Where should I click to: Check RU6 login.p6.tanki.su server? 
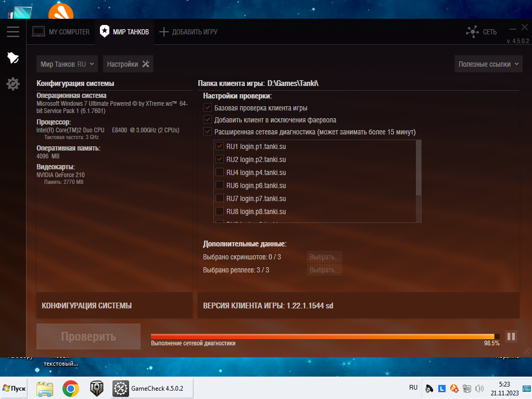coord(220,185)
